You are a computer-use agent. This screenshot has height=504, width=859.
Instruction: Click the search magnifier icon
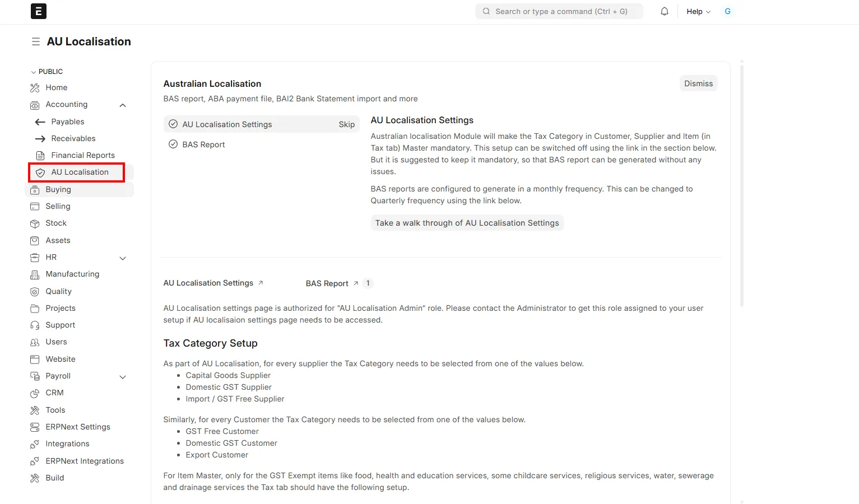[486, 11]
